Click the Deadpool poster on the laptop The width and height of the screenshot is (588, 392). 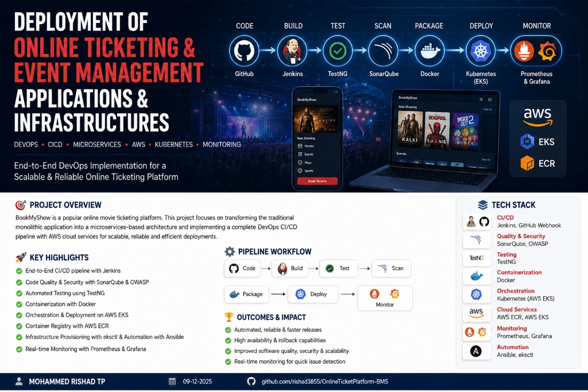tap(437, 130)
